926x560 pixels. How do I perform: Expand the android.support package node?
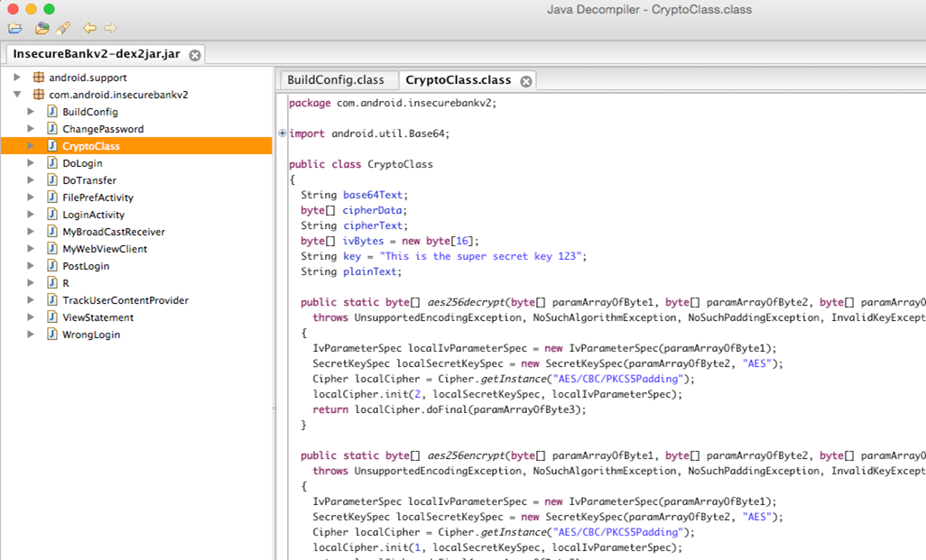point(17,78)
